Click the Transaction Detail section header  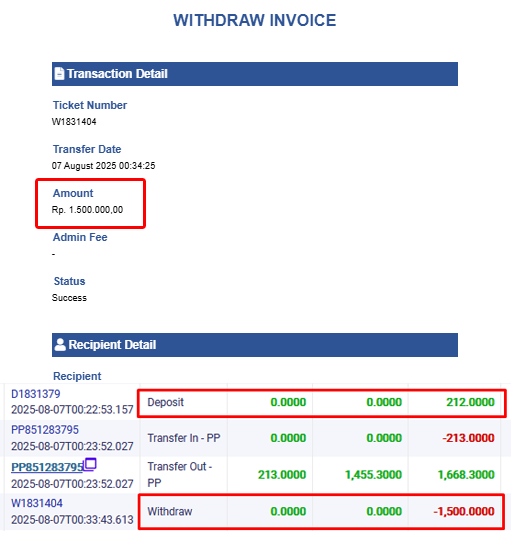255,74
